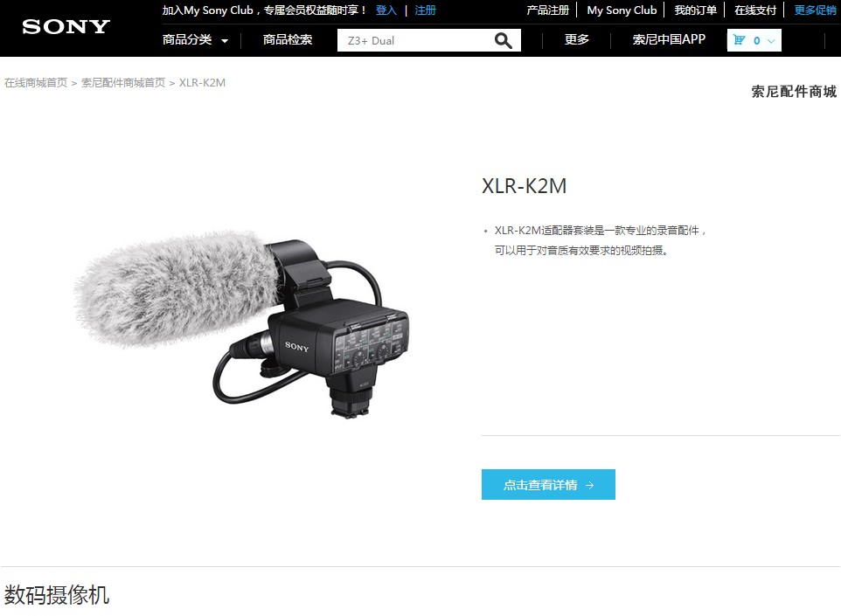
Task: Click the magnifier search icon
Action: tap(503, 41)
